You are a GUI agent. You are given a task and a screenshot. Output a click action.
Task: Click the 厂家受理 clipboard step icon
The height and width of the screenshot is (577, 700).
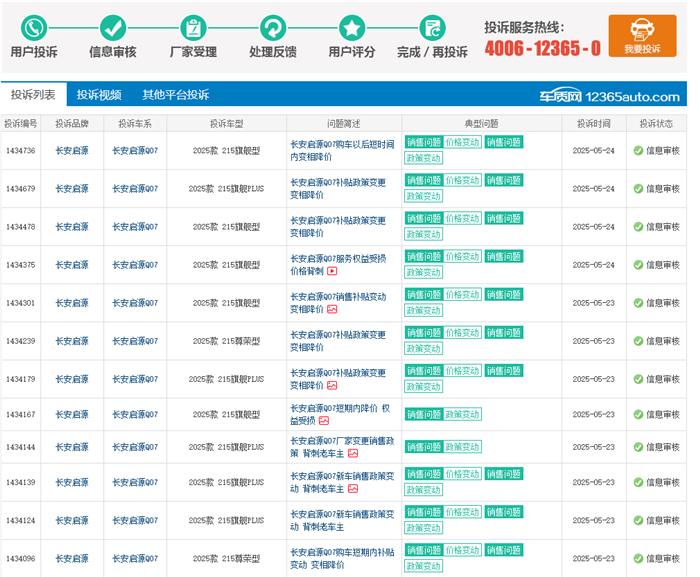click(193, 28)
